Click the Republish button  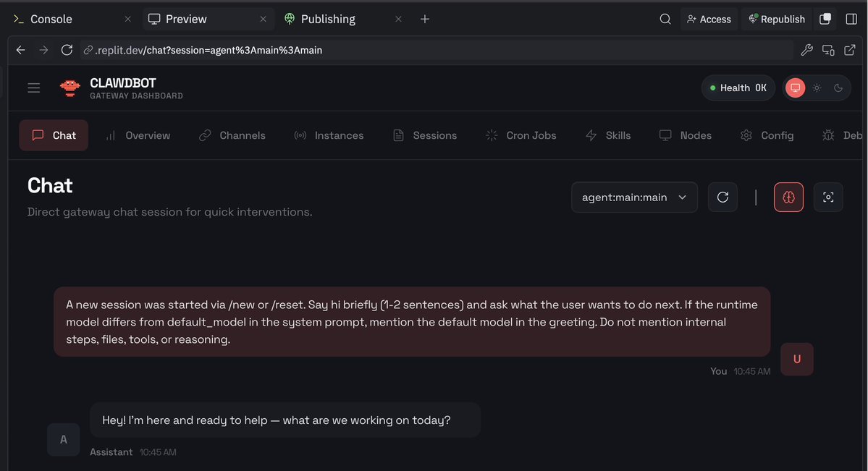pyautogui.click(x=776, y=19)
